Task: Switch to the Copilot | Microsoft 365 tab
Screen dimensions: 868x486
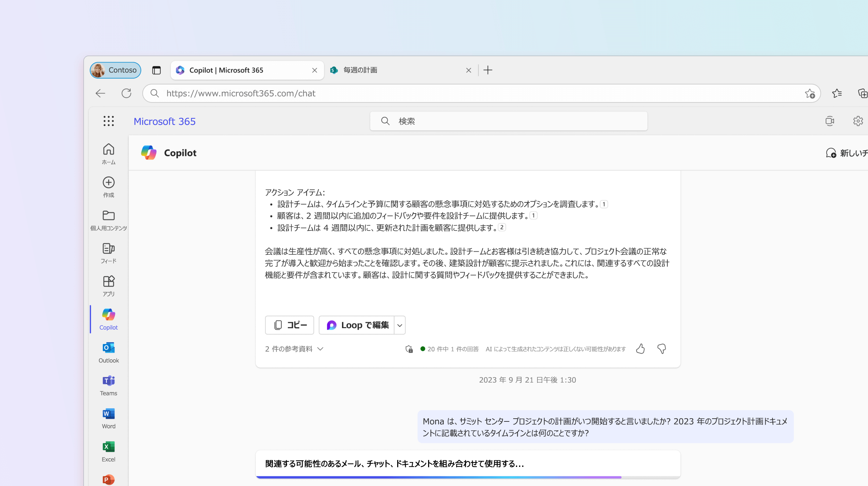Action: click(x=247, y=70)
